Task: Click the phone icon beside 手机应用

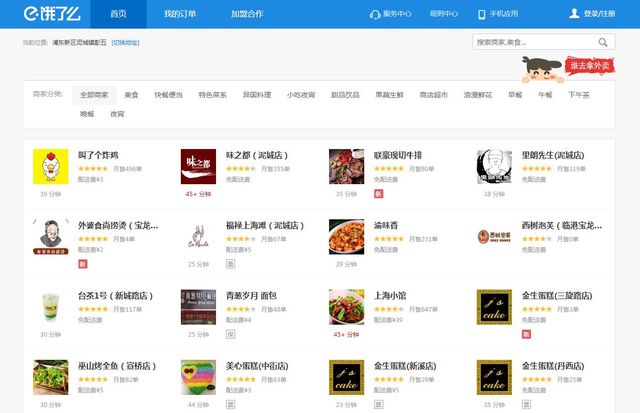Action: [482, 14]
